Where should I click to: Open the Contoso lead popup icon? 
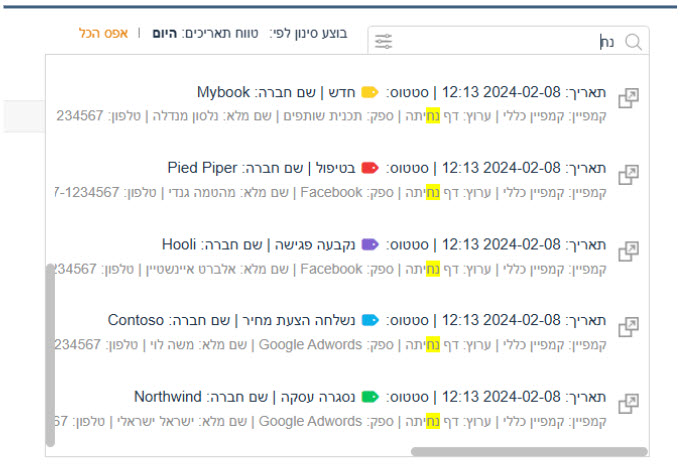[629, 326]
